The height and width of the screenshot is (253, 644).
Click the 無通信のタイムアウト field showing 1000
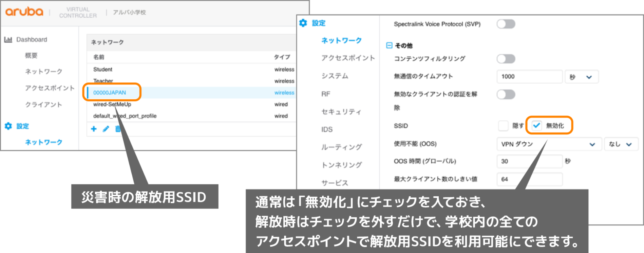pos(530,77)
